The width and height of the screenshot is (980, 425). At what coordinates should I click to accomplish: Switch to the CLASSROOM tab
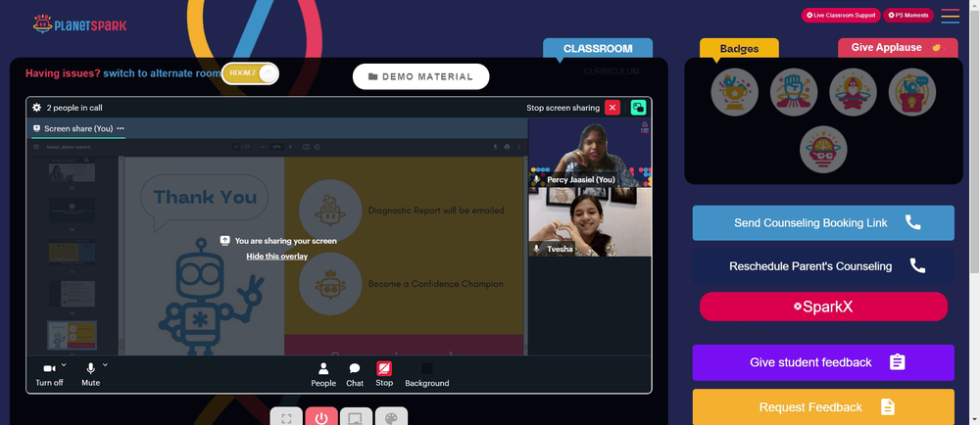pos(598,48)
